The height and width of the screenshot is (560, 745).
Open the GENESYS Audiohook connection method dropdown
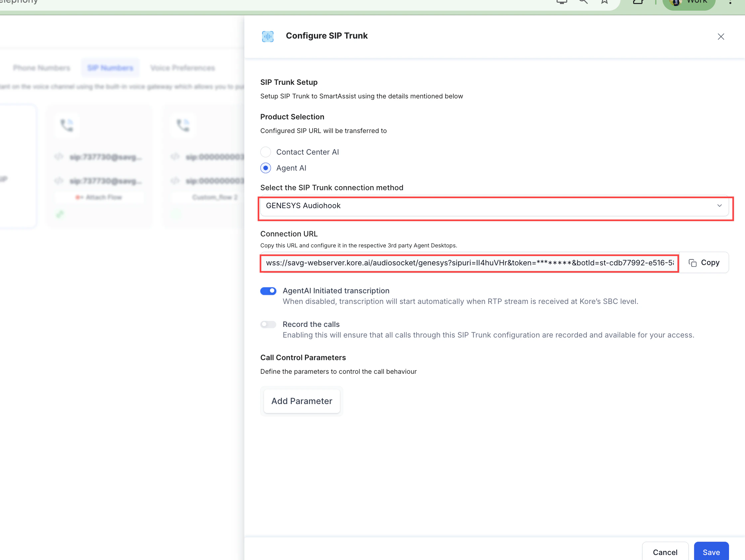(720, 206)
